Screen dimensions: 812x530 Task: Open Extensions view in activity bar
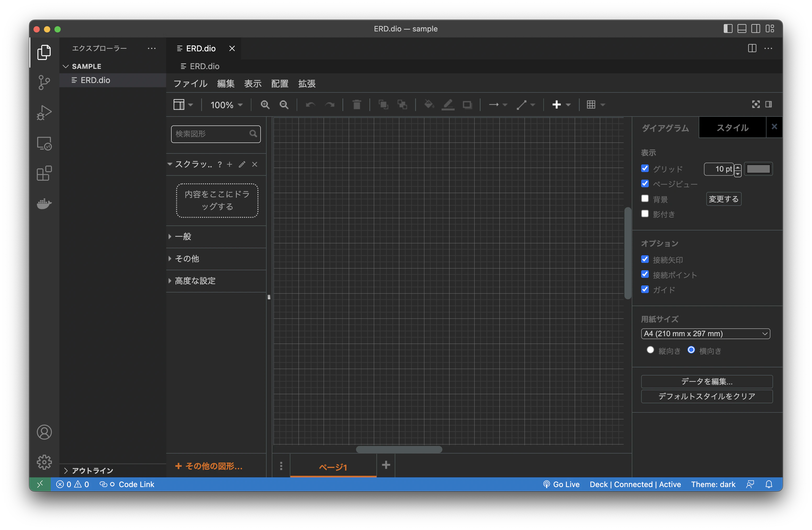44,173
